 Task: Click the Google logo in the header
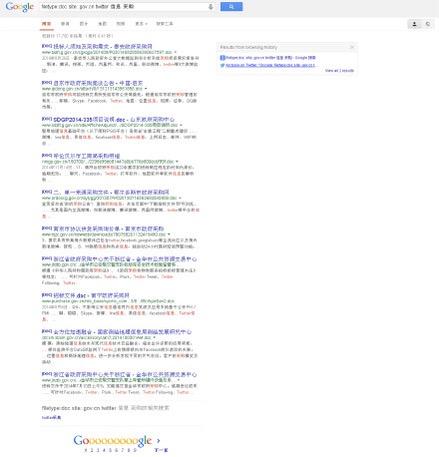pyautogui.click(x=20, y=7)
